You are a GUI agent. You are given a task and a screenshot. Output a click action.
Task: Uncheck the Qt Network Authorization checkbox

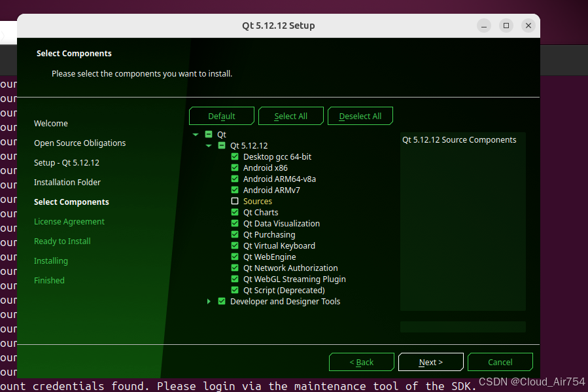(x=235, y=268)
